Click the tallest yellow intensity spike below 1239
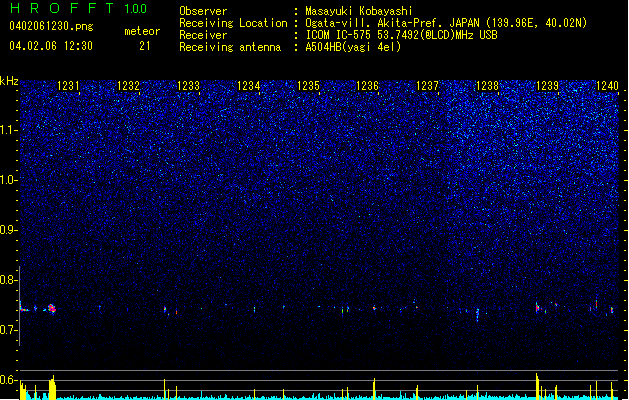This screenshot has width=629, height=400. [x=537, y=386]
